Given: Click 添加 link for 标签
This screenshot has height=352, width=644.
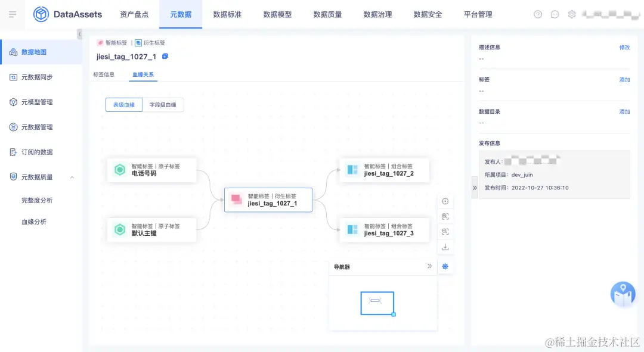Looking at the screenshot, I should point(624,80).
